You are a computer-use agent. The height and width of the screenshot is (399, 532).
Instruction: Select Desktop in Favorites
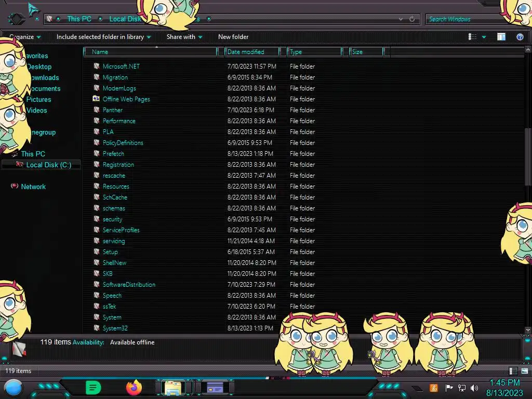pyautogui.click(x=38, y=67)
